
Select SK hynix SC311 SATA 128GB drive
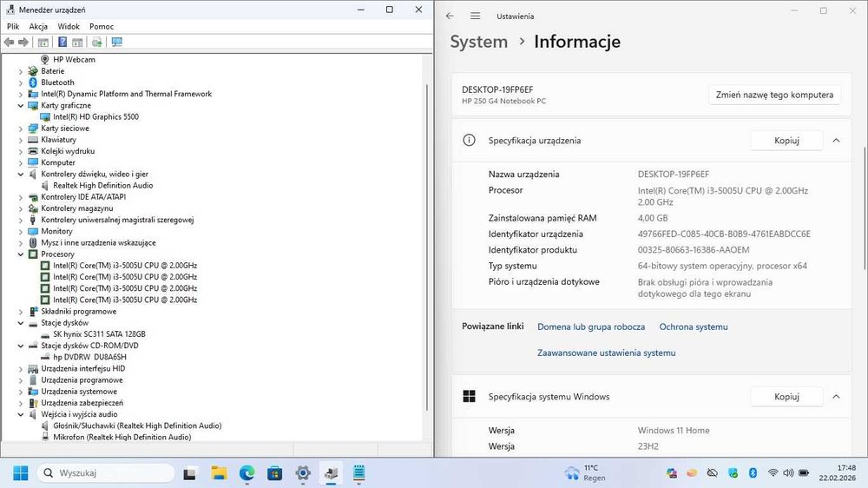pos(99,334)
